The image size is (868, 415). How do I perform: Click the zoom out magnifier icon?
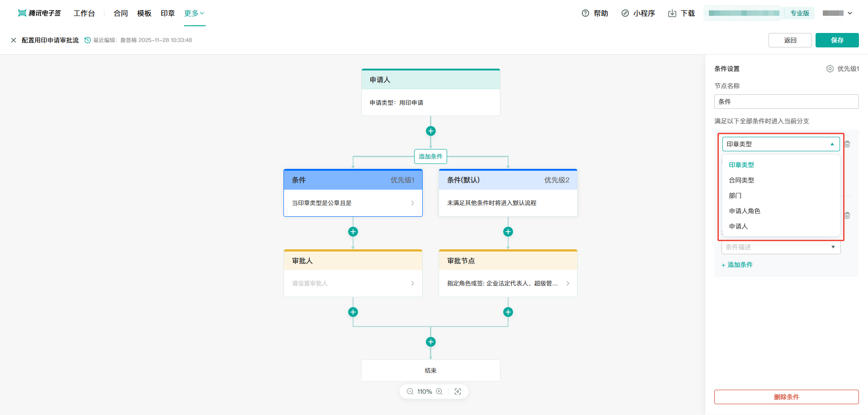[410, 392]
